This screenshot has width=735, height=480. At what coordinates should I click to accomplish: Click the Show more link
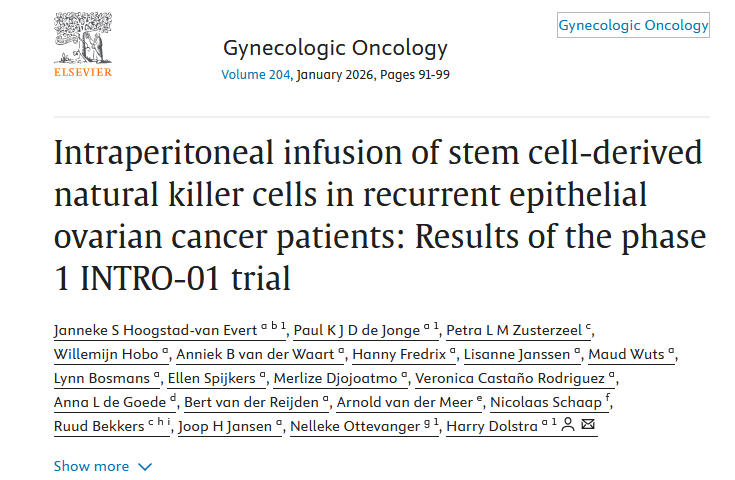(91, 466)
